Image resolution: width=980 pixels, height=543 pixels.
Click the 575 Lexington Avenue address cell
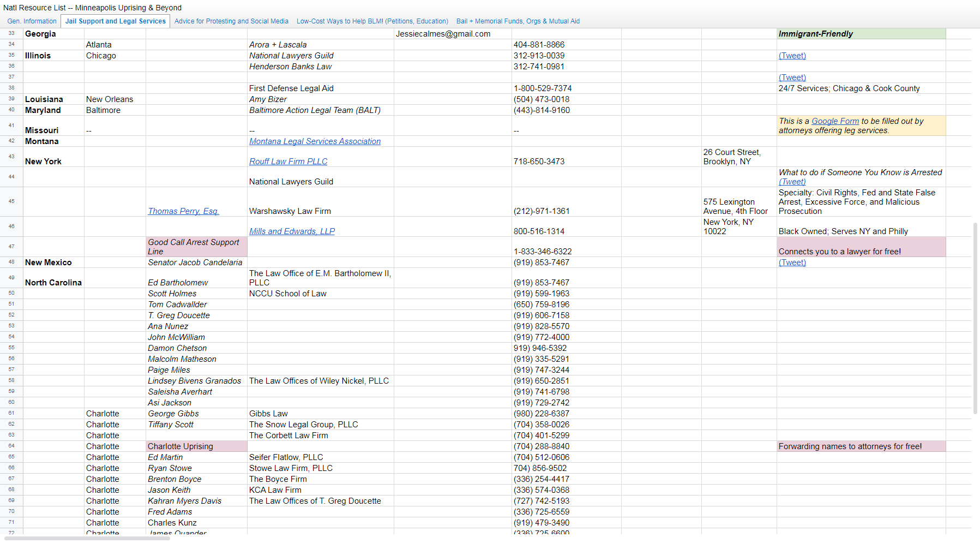739,202
